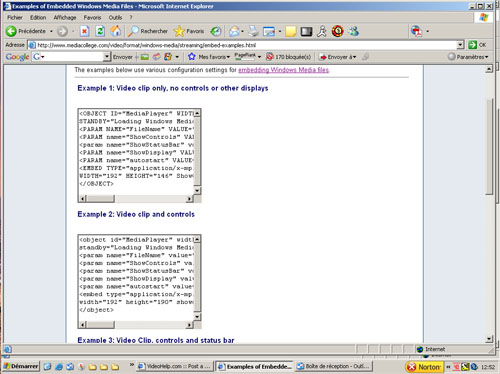The image size is (500, 374).
Task: Click the Example 2 textarea scroll right arrow
Action: point(189,325)
